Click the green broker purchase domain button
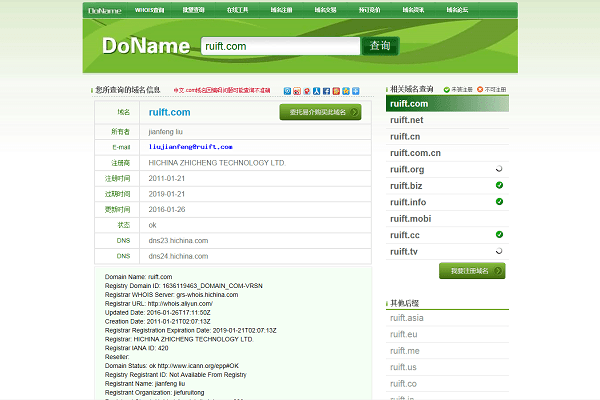The image size is (600, 400). pyautogui.click(x=320, y=112)
